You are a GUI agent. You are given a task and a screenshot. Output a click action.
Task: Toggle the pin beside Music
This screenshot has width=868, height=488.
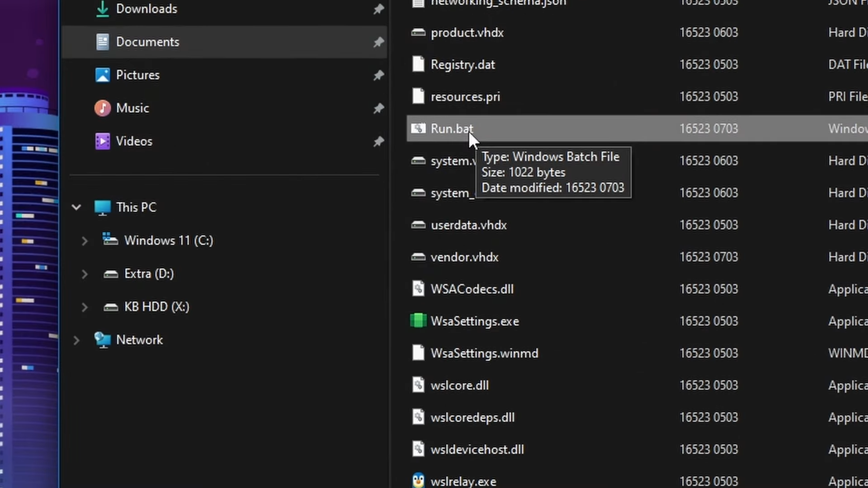(378, 108)
